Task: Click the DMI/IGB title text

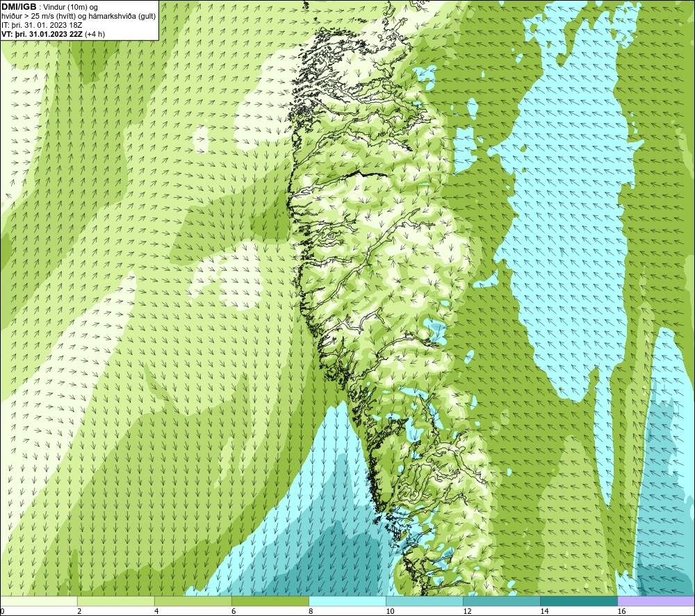Action: tap(19, 7)
